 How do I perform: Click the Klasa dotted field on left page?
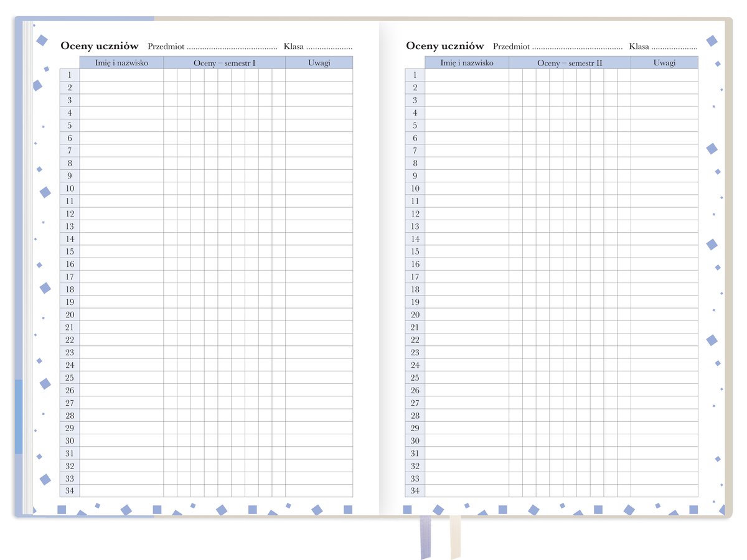329,47
